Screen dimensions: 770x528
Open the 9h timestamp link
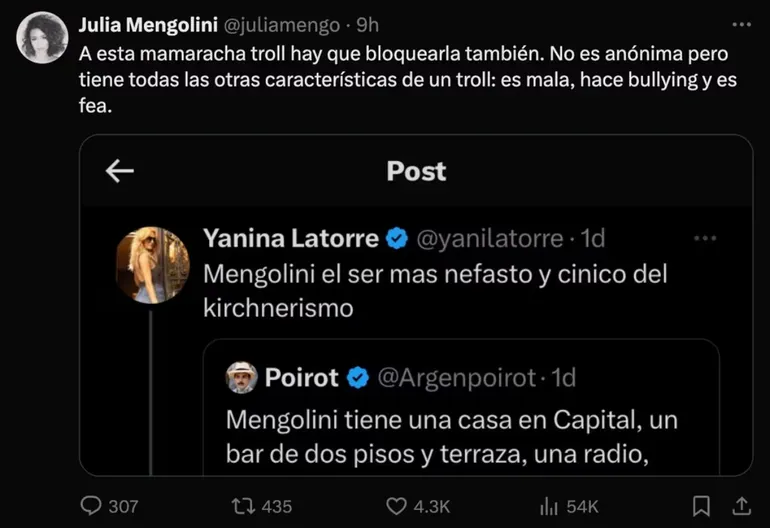pos(367,25)
